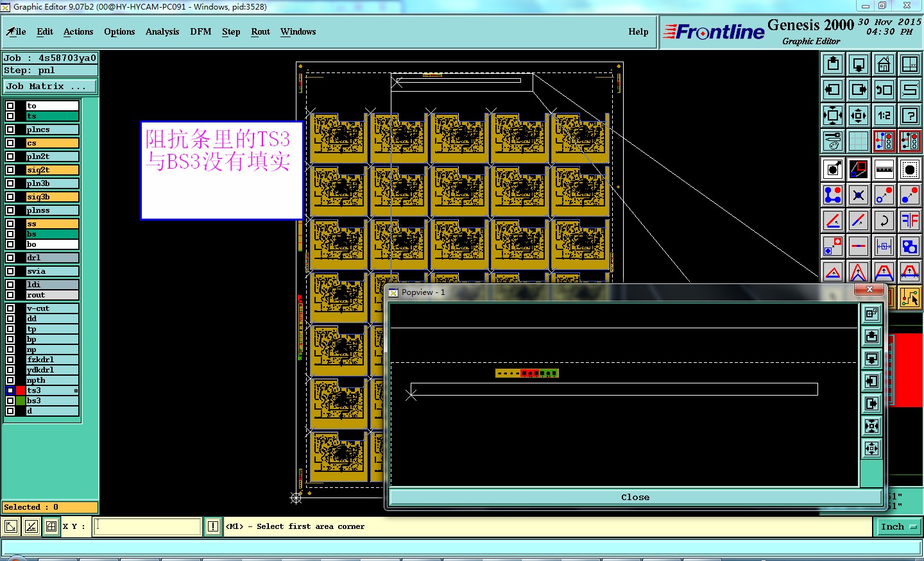924x561 pixels.
Task: Select the plnss layer name
Action: 53,210
